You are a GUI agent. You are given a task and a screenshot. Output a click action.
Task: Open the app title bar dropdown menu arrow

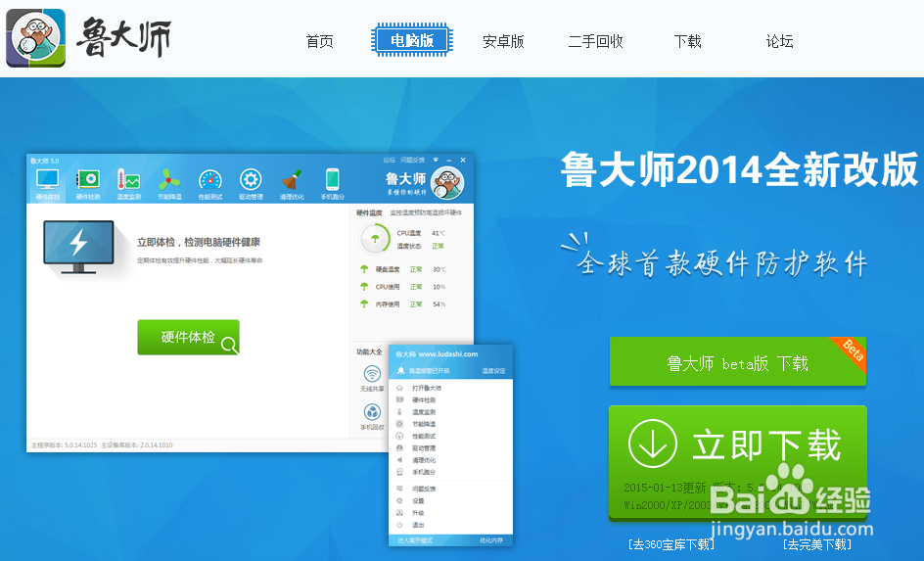click(437, 161)
